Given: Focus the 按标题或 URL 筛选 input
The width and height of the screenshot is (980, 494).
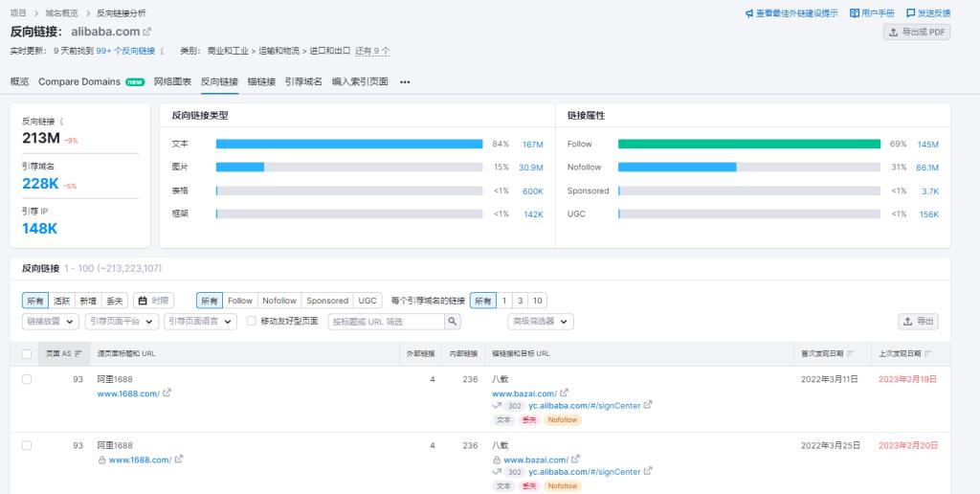Looking at the screenshot, I should [387, 322].
